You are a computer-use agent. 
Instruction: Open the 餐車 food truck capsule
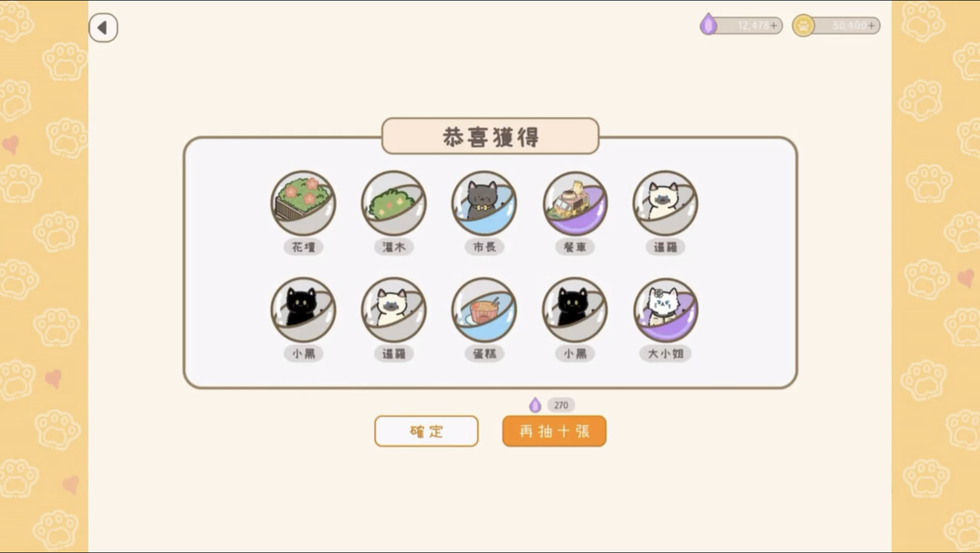coord(575,203)
